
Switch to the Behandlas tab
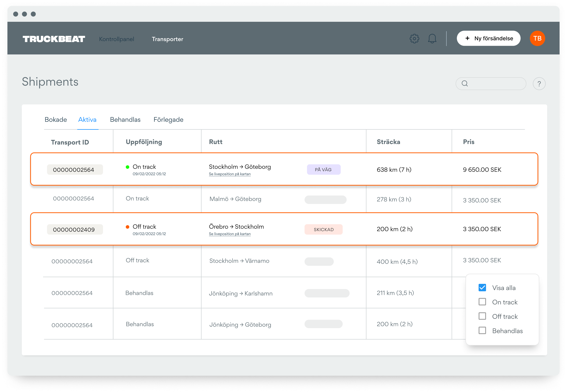pos(125,120)
